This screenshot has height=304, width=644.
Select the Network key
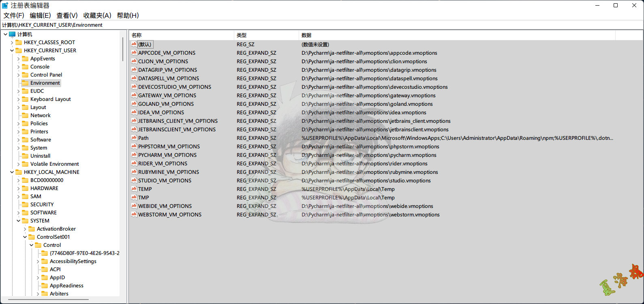[x=41, y=115]
